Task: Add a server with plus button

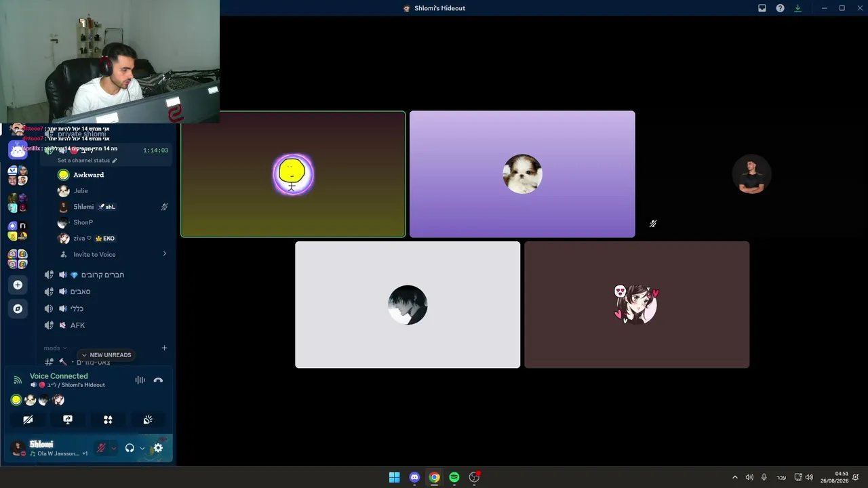Action: pos(18,285)
